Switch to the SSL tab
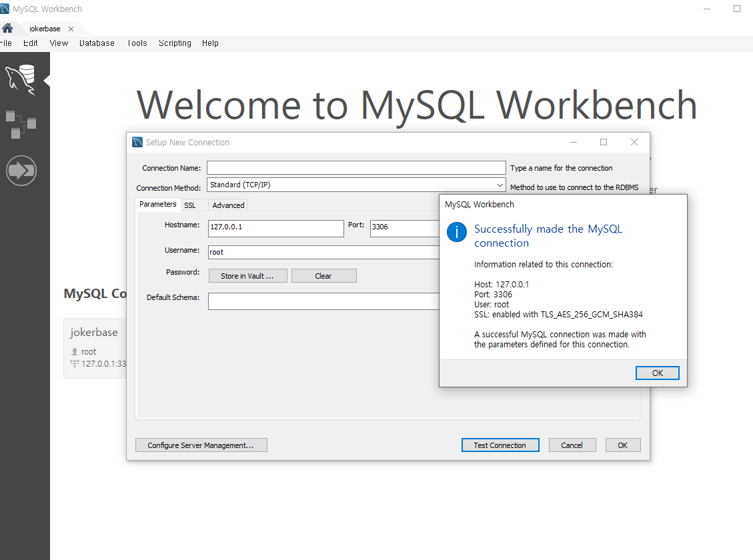Screen dimensions: 753x560 point(189,205)
